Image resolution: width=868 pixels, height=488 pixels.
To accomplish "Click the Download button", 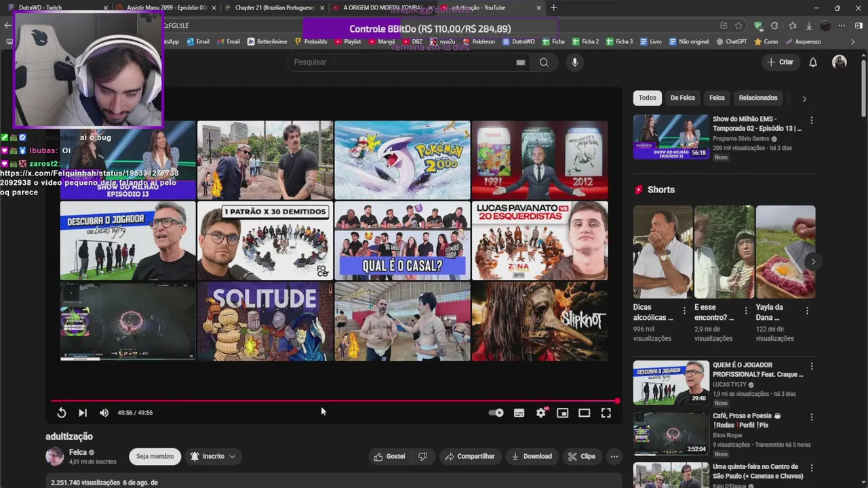I will coord(532,456).
